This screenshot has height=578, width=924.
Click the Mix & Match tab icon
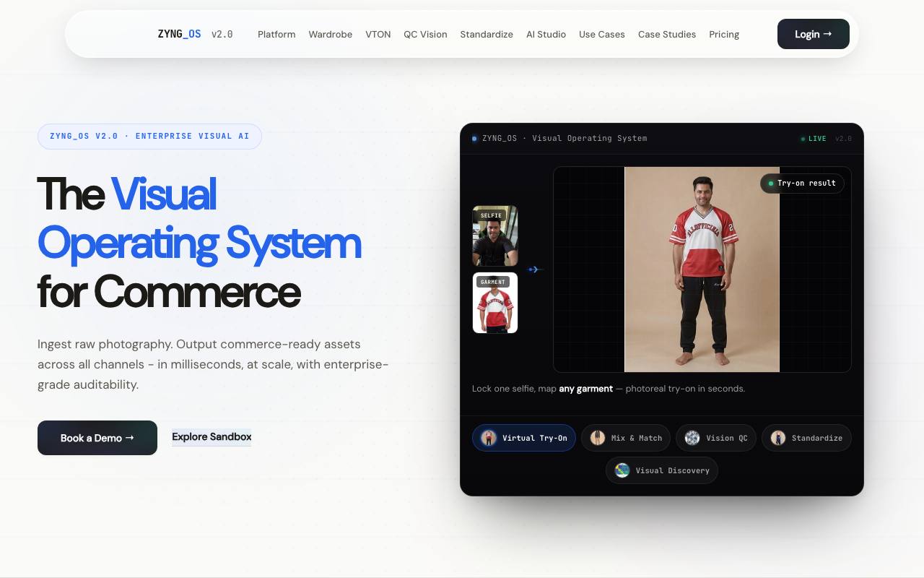[x=598, y=438]
